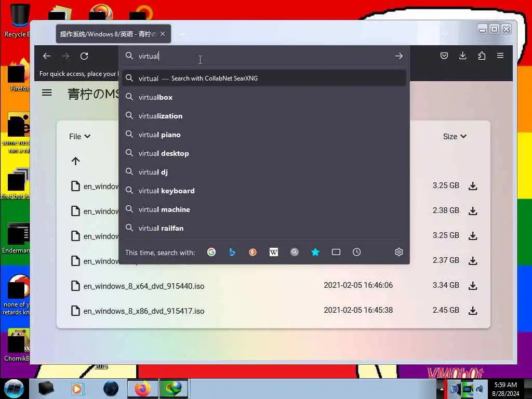
Task: Download the first 3.25 GB file
Action: [x=473, y=186]
